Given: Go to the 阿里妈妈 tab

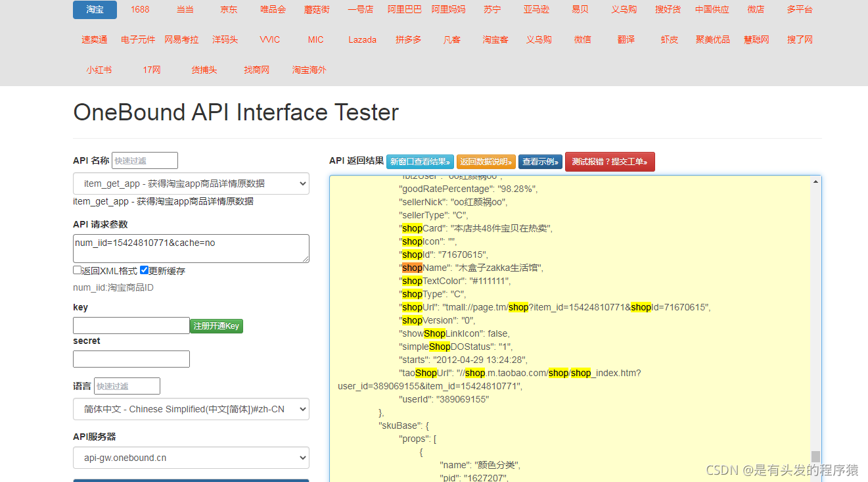Looking at the screenshot, I should point(449,10).
